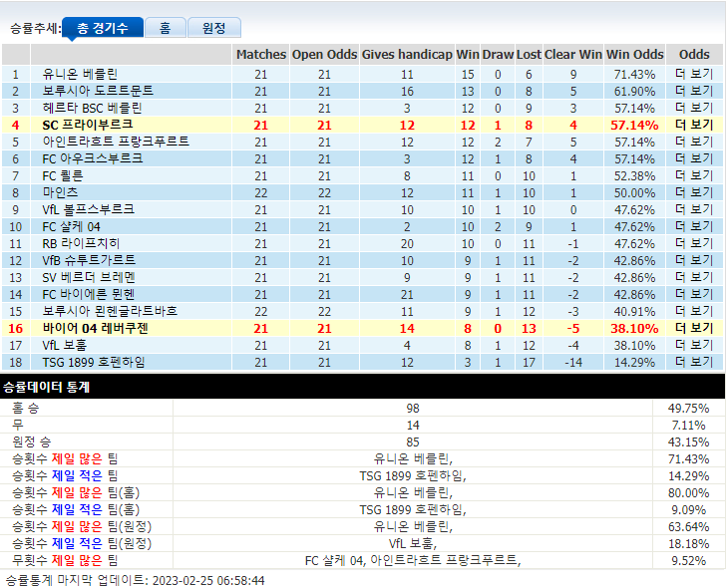Open 더 보기 for SV 베르더 브레멘

point(694,277)
